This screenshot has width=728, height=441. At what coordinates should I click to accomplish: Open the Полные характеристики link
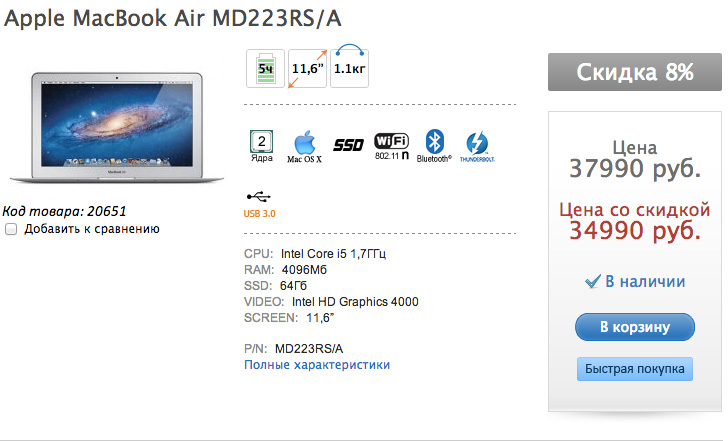click(x=317, y=365)
